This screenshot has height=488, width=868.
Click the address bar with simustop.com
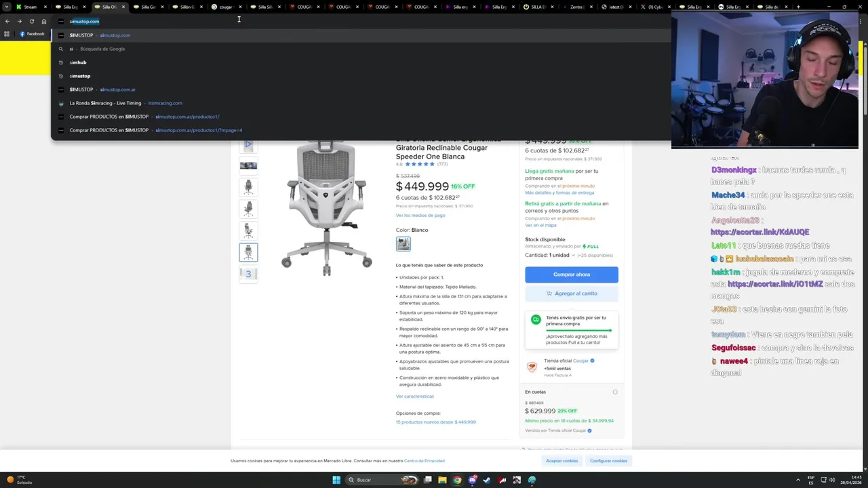coord(361,21)
